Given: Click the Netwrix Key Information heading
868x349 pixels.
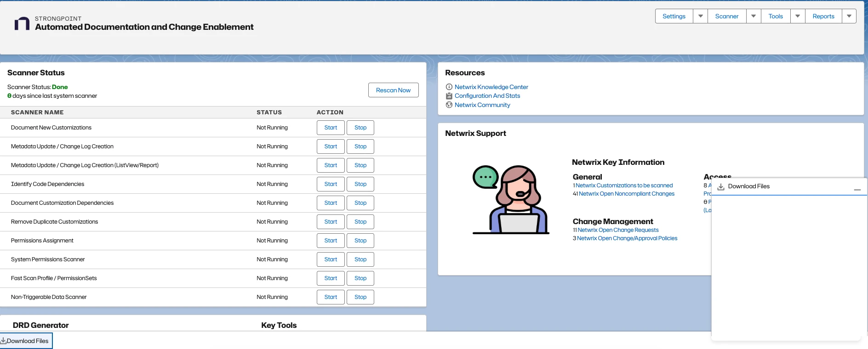Looking at the screenshot, I should tap(618, 162).
